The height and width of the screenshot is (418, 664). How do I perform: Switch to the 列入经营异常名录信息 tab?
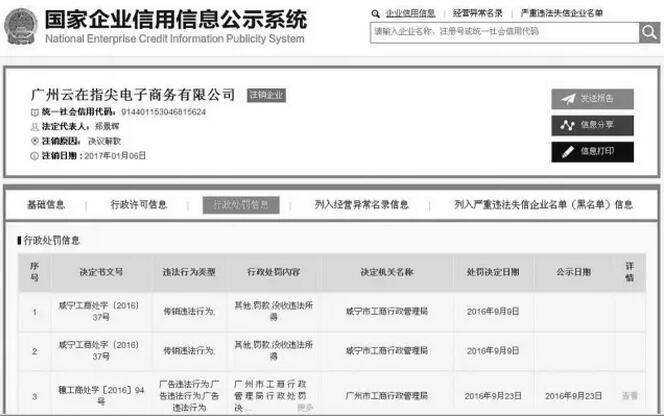[361, 205]
